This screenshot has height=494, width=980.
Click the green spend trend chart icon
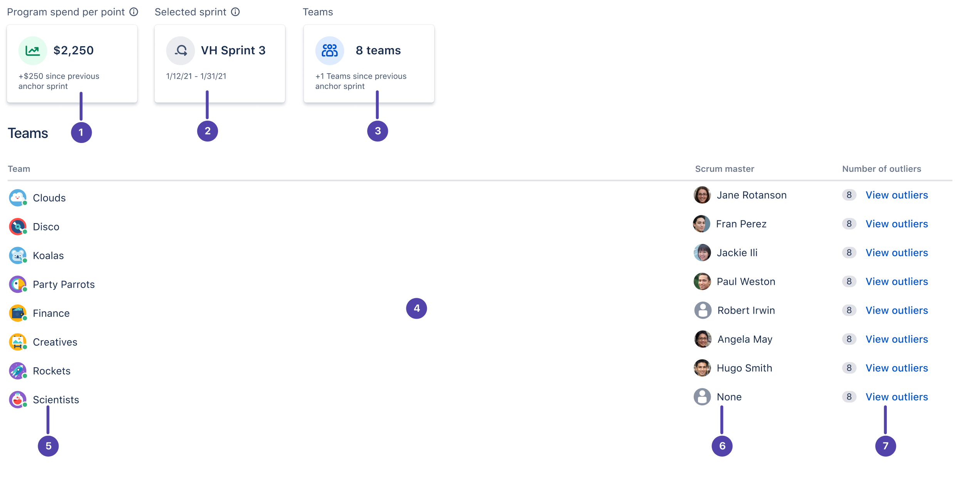[33, 50]
